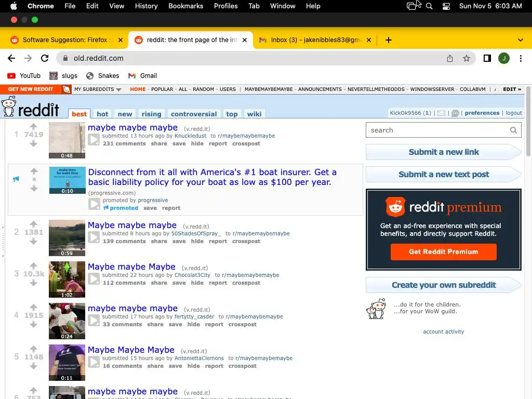Open the History menu in the menu bar
The width and height of the screenshot is (532, 399).
pos(146,6)
